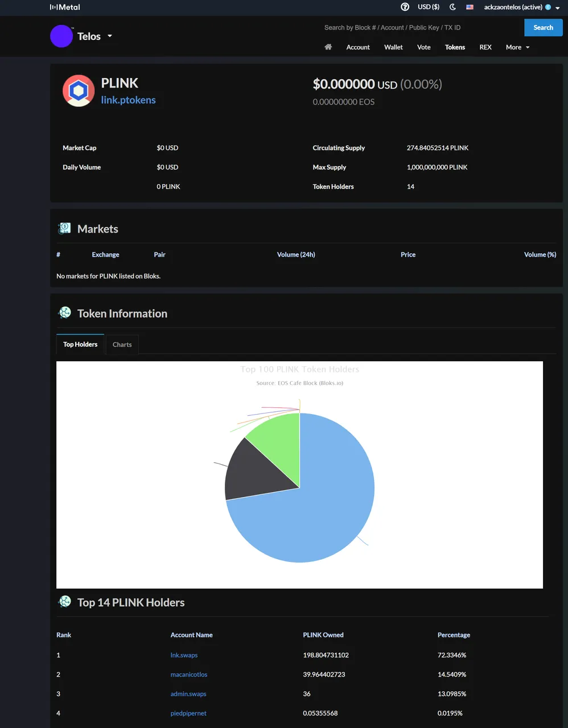
Task: Click the Account Name column header
Action: (191, 635)
